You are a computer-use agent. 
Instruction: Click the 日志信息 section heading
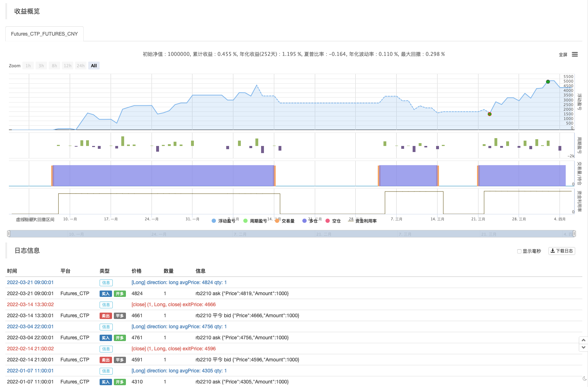coord(27,251)
